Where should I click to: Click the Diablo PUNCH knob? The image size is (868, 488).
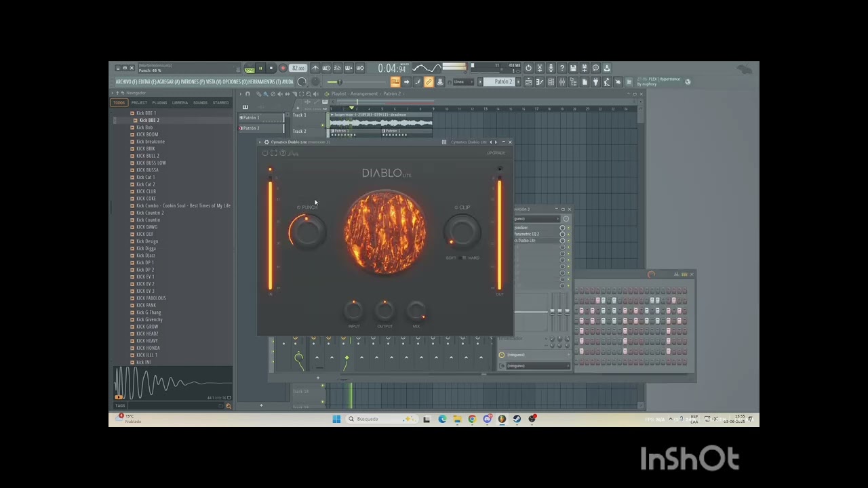308,232
